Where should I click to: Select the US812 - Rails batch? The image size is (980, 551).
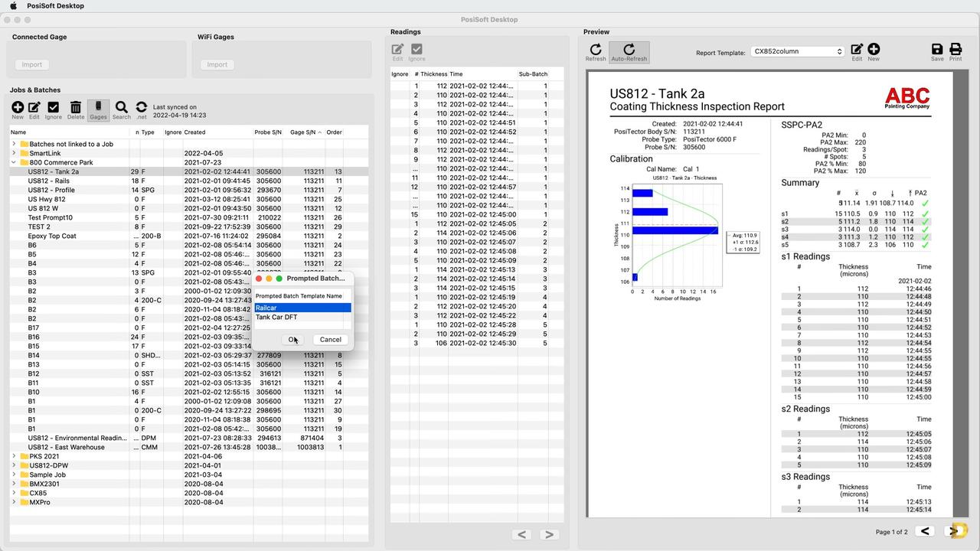tap(49, 181)
